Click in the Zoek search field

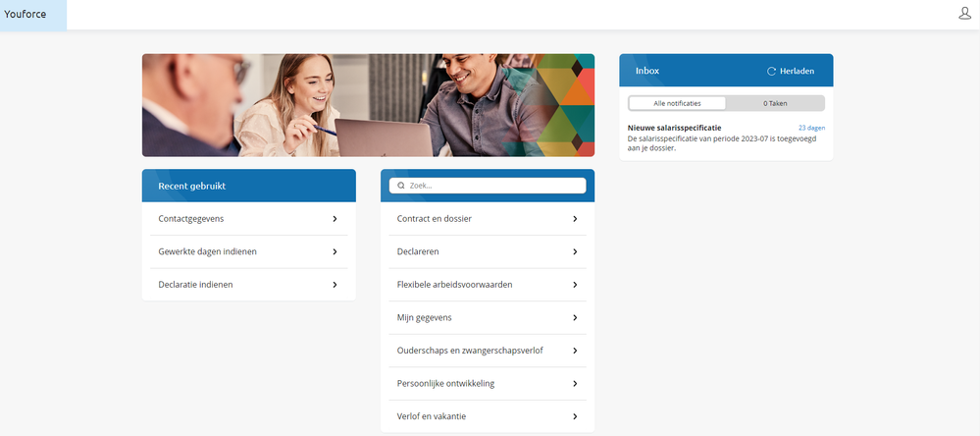point(488,186)
